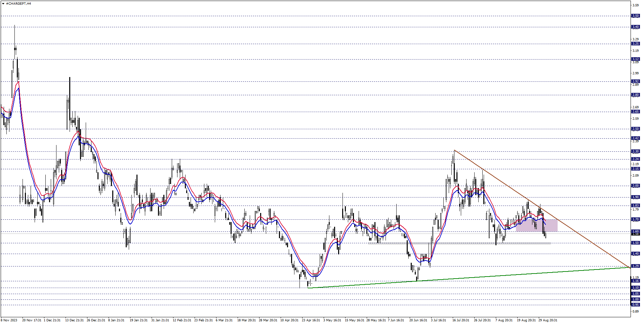Select the green ascending support trendline
The image size is (644, 324).
tap(469, 278)
